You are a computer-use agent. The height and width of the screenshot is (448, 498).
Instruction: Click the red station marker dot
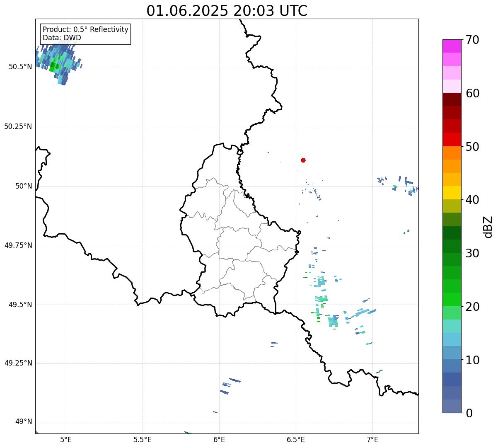[303, 160]
